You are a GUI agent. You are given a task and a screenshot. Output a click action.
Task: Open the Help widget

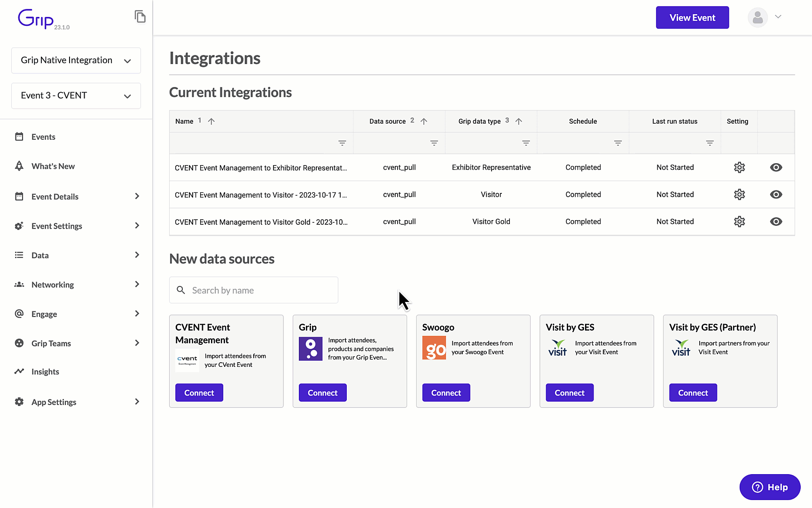tap(770, 487)
